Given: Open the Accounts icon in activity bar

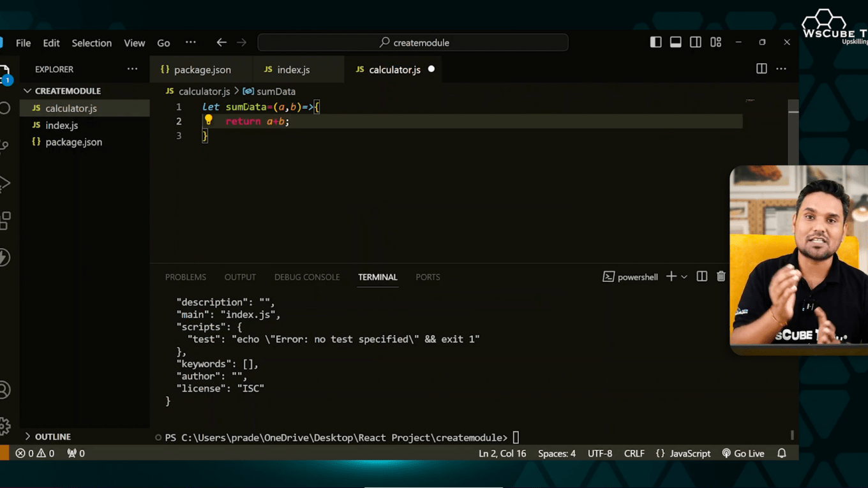Looking at the screenshot, I should click(x=5, y=390).
